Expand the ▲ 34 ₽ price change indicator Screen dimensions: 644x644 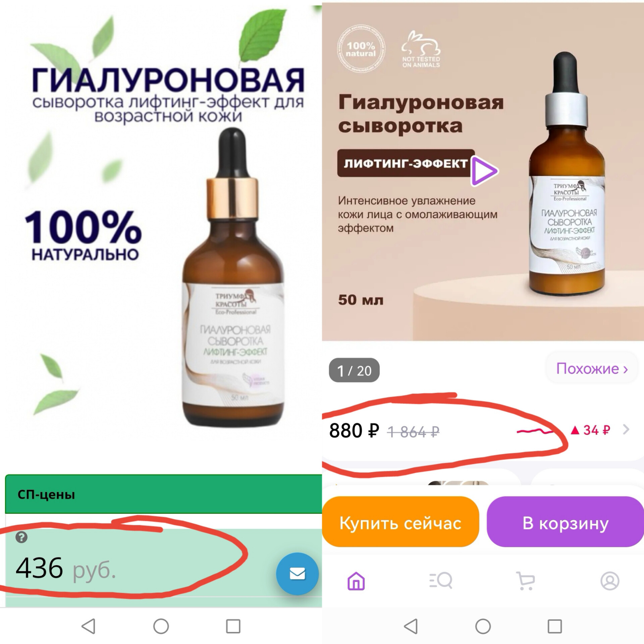click(x=590, y=430)
